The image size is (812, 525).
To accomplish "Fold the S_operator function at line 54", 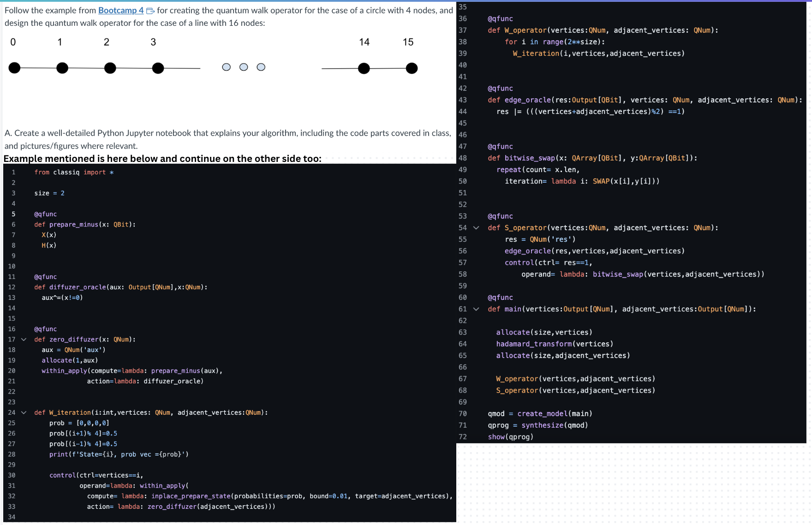I will (476, 228).
